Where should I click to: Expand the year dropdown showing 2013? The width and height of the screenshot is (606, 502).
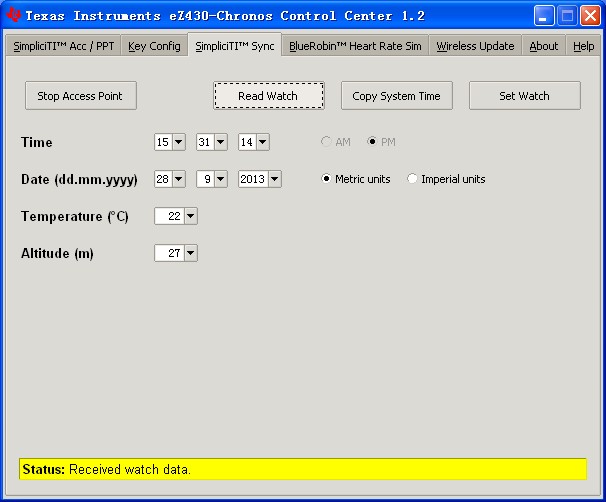(x=274, y=179)
